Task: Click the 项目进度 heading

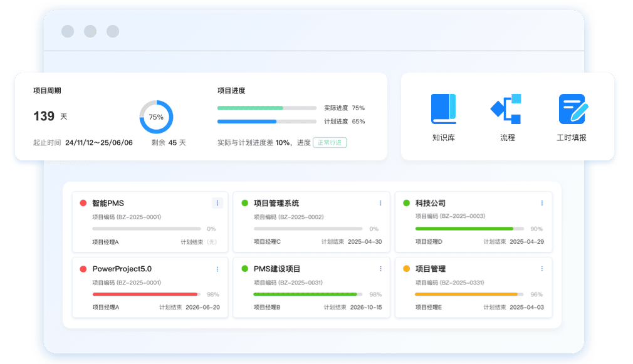Action: pos(231,90)
